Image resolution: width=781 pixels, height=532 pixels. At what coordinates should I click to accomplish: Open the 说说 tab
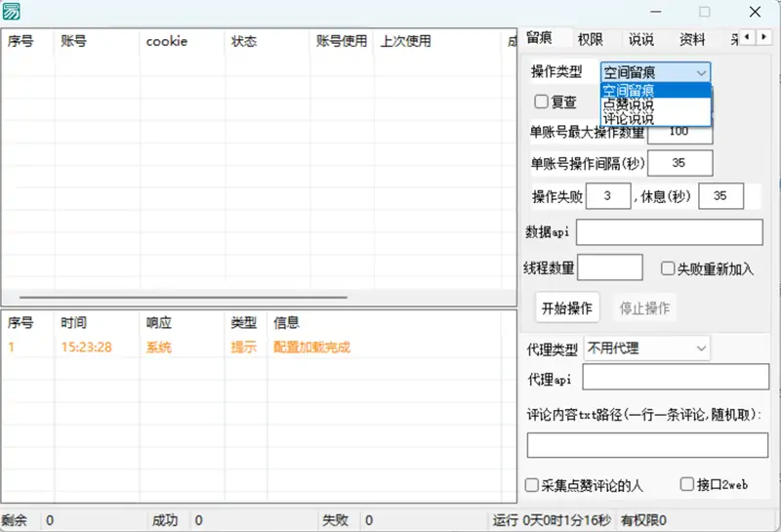(641, 39)
